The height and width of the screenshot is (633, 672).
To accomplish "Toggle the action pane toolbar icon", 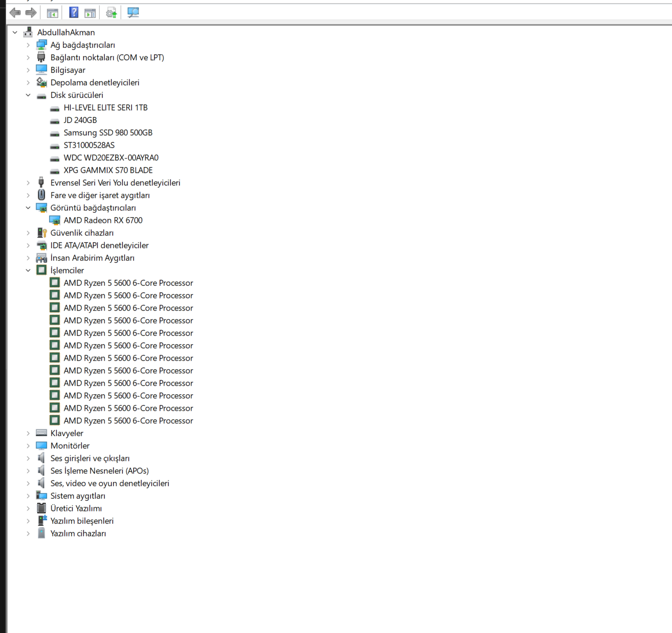I will tap(90, 13).
